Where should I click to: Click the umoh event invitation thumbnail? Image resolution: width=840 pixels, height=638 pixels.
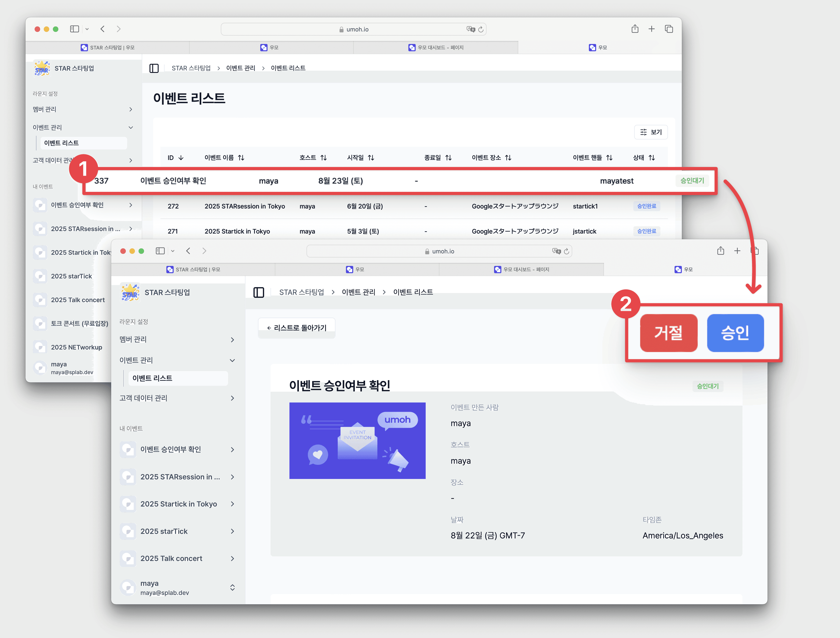click(357, 440)
